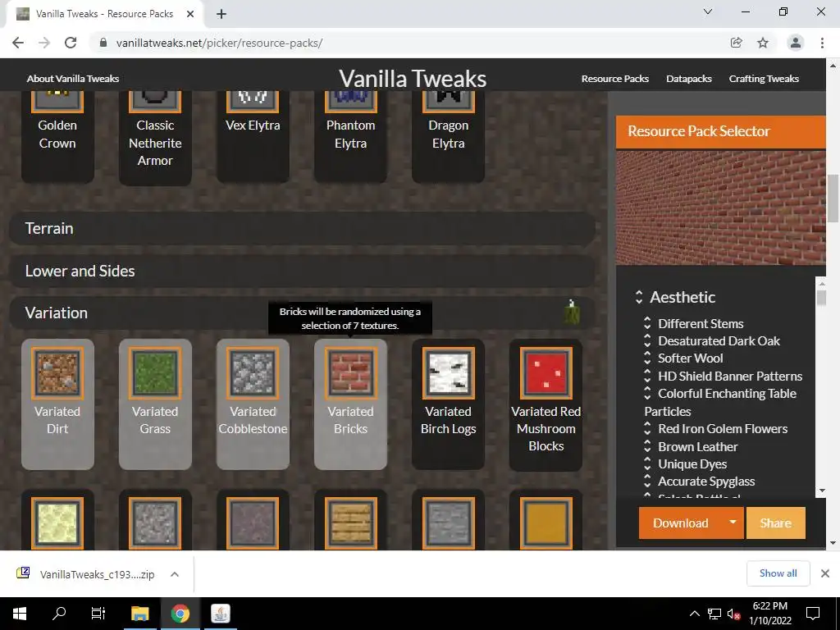Select the Variated Dirt pack icon
Screen dimensions: 840x630
pos(57,373)
